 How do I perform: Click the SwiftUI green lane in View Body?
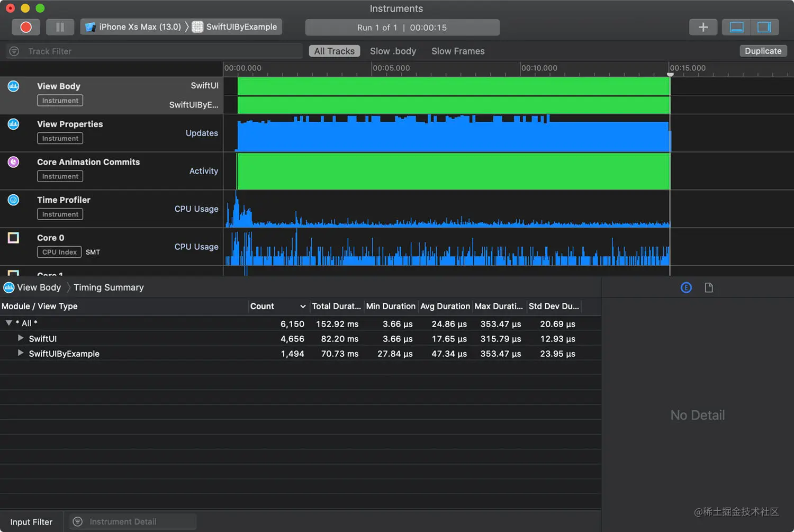coord(454,86)
